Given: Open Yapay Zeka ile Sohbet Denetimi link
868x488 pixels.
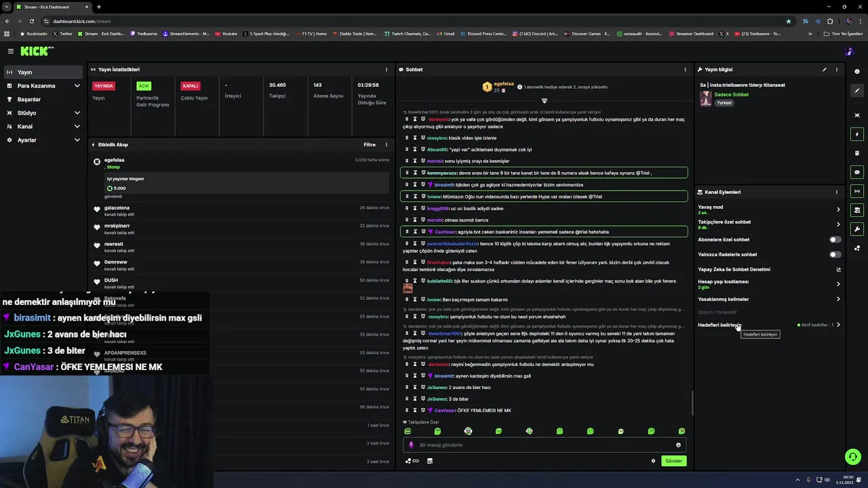Looking at the screenshot, I should (770, 269).
